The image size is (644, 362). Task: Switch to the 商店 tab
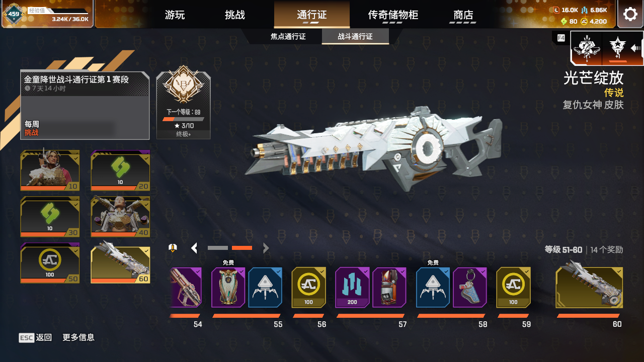(463, 15)
